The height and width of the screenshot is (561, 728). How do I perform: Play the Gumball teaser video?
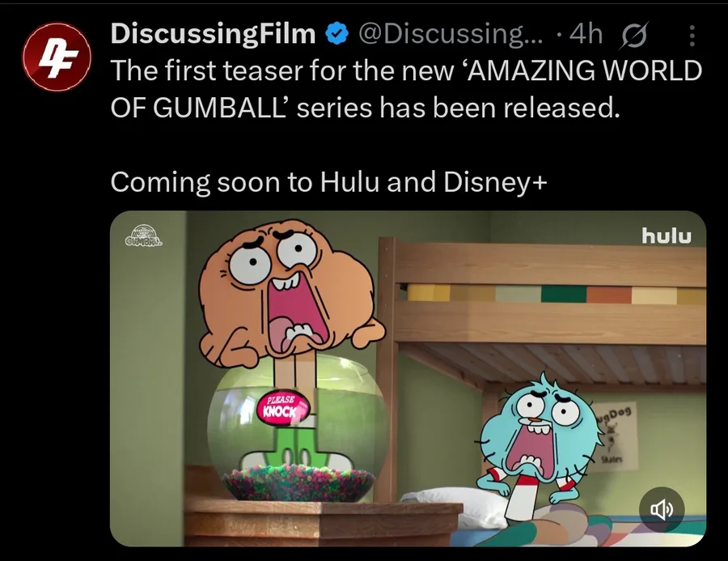(x=408, y=378)
